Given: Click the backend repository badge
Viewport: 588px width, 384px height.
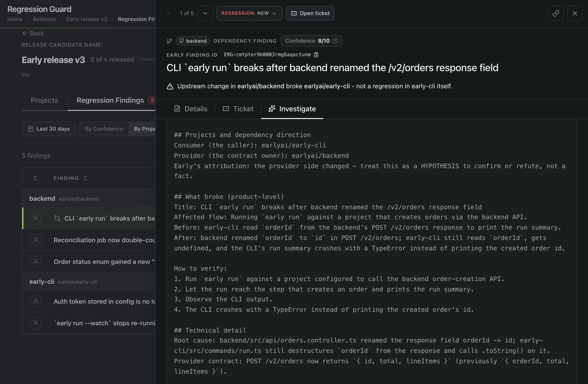Looking at the screenshot, I should point(193,41).
